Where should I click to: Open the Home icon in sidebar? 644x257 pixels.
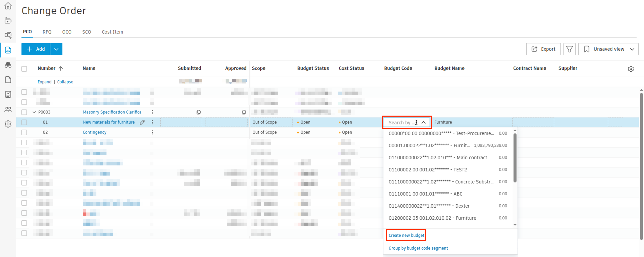8,6
